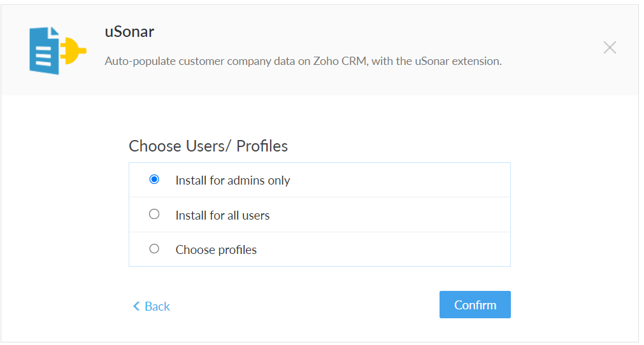Select the Choose profiles radio button
The width and height of the screenshot is (644, 345).
click(154, 249)
